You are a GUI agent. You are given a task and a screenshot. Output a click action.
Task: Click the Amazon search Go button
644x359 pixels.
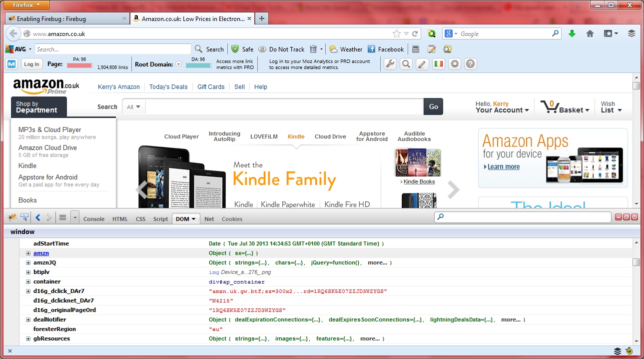tap(433, 106)
